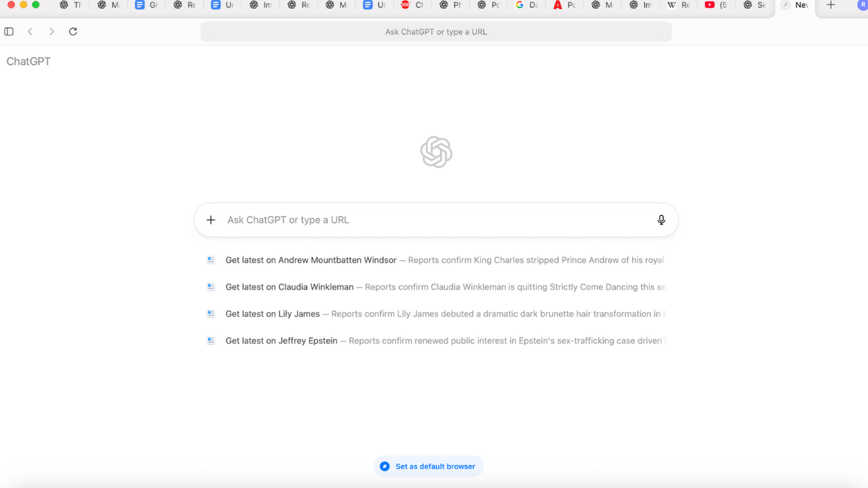
Task: Open Get latest on Andrew Mountbatten Windsor
Action: [x=436, y=260]
